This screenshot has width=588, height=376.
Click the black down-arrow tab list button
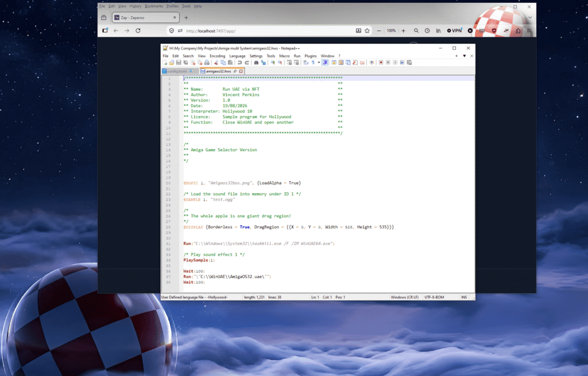click(464, 56)
